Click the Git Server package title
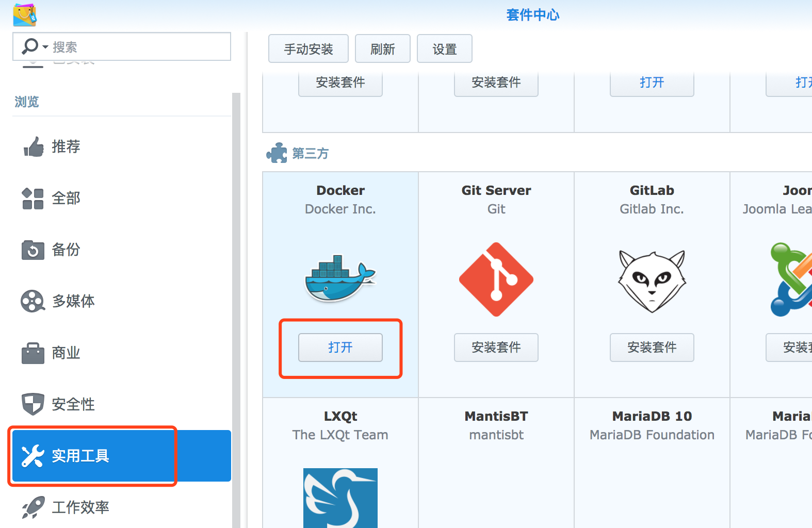Image resolution: width=812 pixels, height=528 pixels. 496,190
